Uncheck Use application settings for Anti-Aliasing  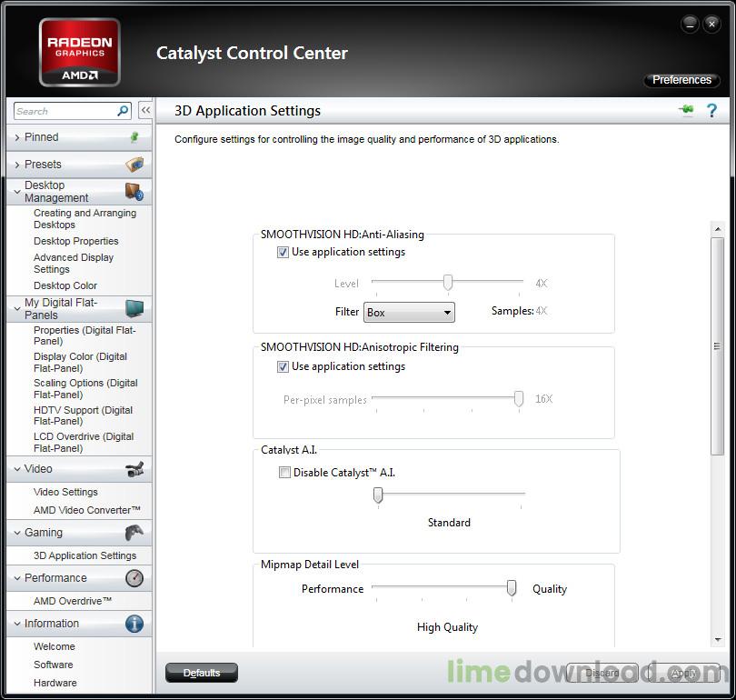pos(283,252)
